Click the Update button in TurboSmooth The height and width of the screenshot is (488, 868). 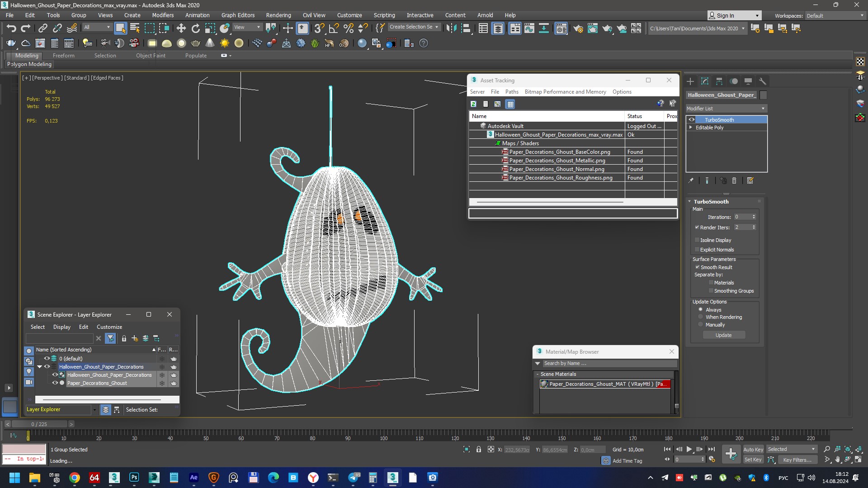pos(724,335)
